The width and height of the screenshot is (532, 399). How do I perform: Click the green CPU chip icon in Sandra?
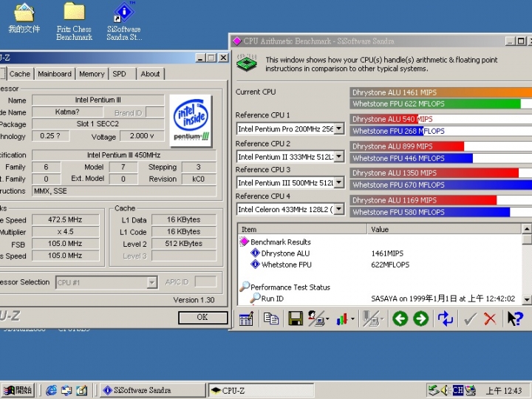tap(247, 63)
